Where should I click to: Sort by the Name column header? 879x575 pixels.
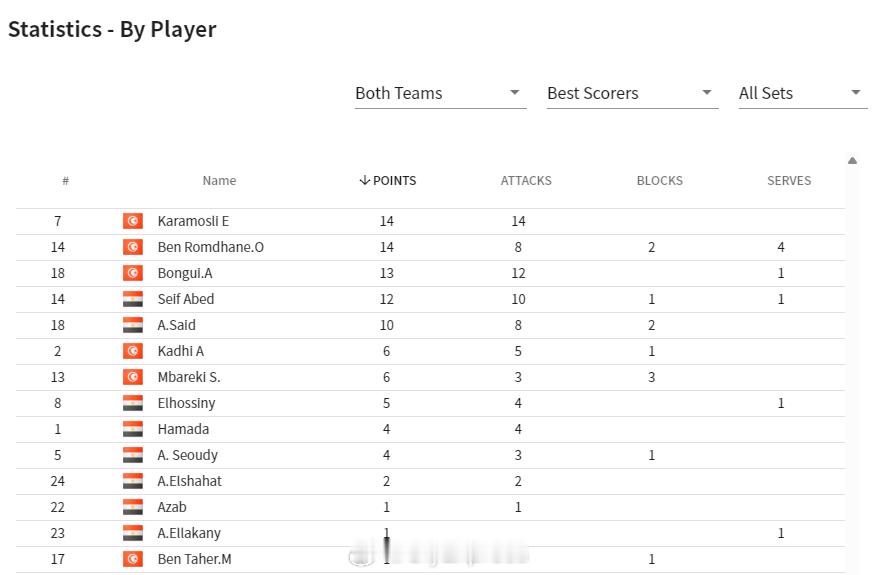219,180
